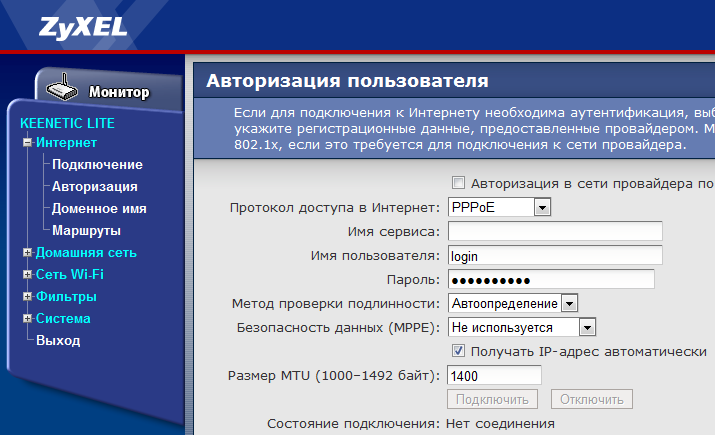This screenshot has width=715, height=435.
Task: Open the PPPoE protocol dropdown
Action: point(542,207)
